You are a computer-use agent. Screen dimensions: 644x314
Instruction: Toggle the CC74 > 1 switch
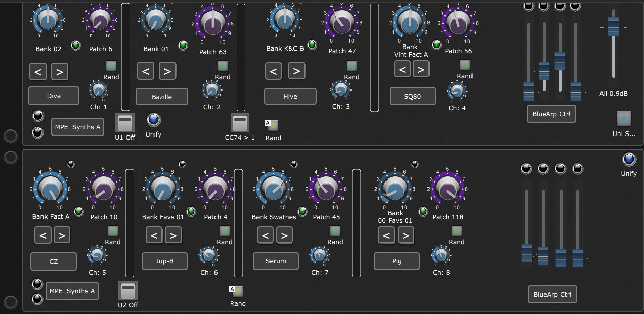tap(240, 122)
